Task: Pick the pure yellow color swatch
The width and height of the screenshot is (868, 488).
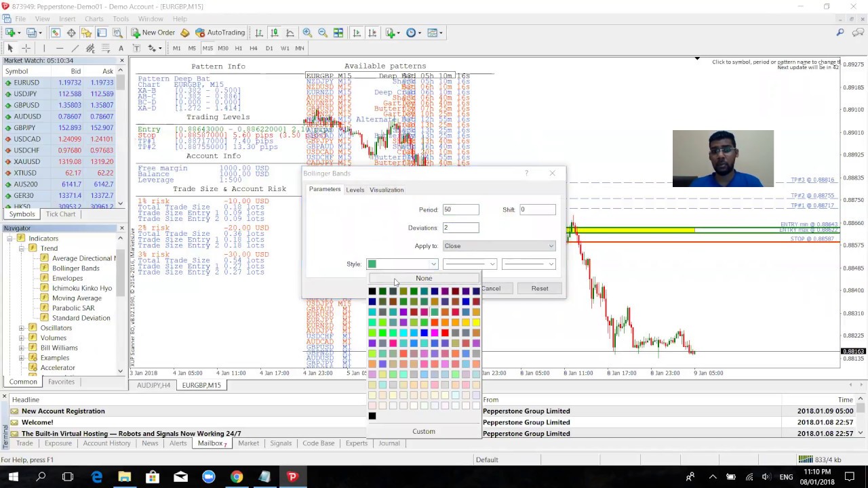Action: tap(476, 322)
